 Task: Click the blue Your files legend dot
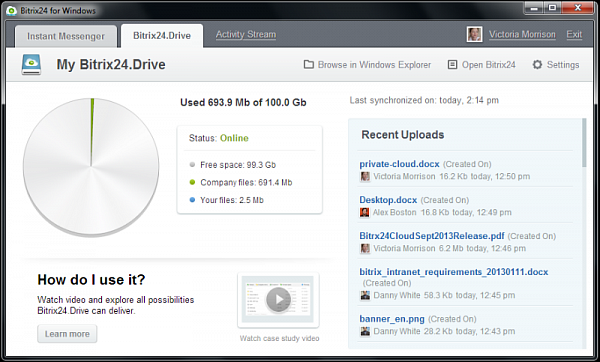click(x=192, y=200)
